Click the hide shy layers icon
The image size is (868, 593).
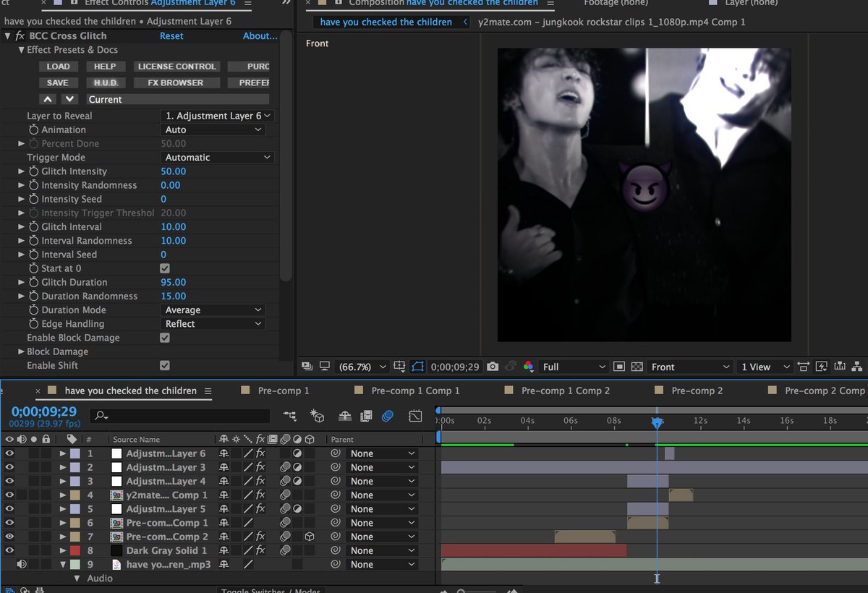coord(345,416)
